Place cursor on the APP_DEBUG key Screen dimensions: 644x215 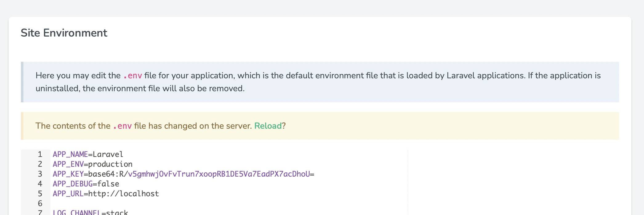point(73,184)
